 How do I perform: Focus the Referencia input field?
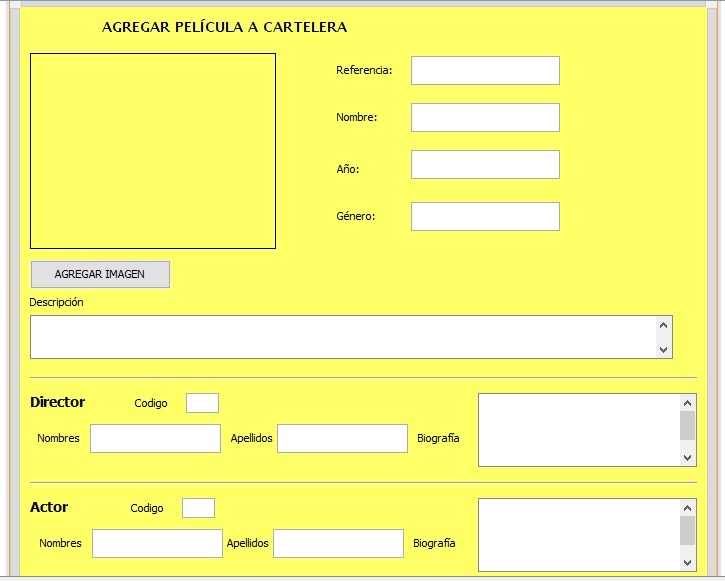pos(485,71)
